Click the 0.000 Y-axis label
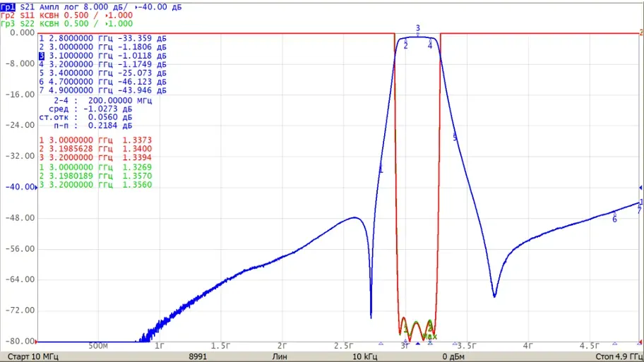The width and height of the screenshot is (644, 362). (x=22, y=32)
